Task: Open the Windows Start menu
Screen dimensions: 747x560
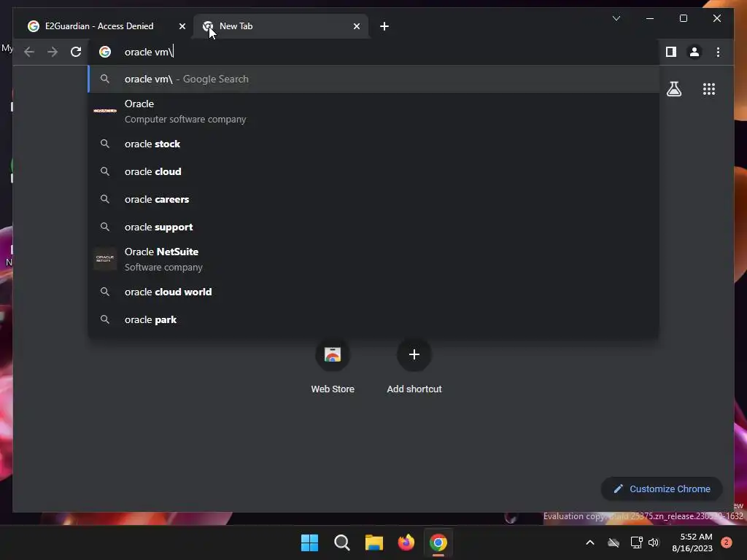Action: click(x=309, y=542)
